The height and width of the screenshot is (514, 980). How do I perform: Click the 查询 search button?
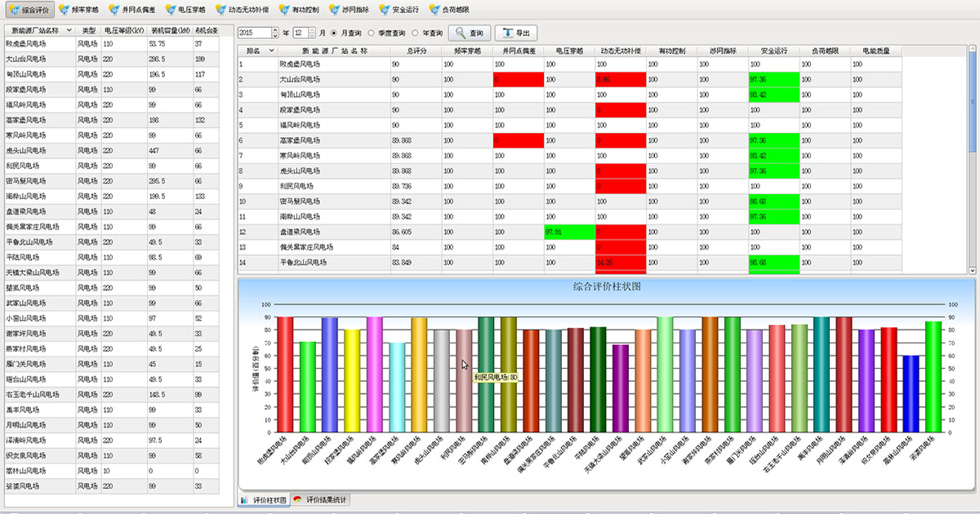click(x=469, y=33)
